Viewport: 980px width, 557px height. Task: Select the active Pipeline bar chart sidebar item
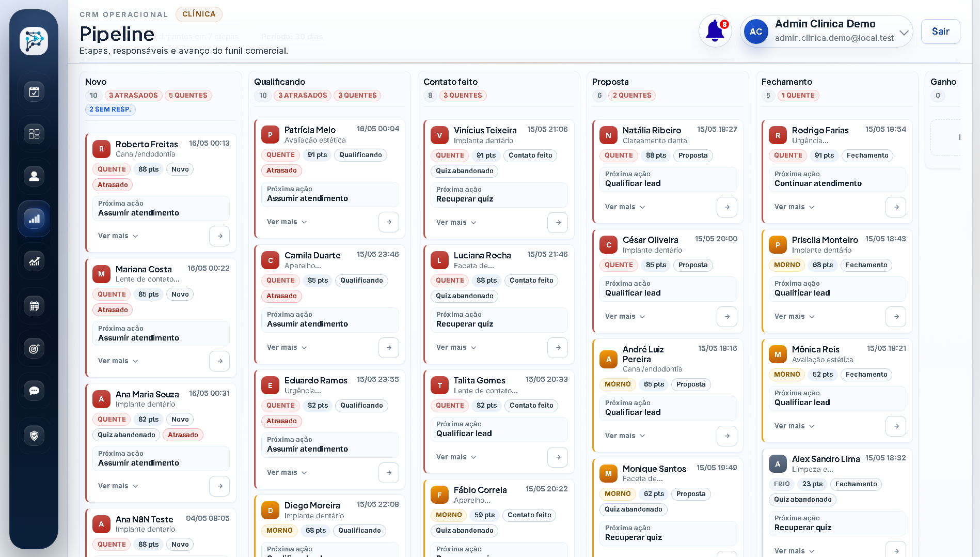[x=34, y=219]
